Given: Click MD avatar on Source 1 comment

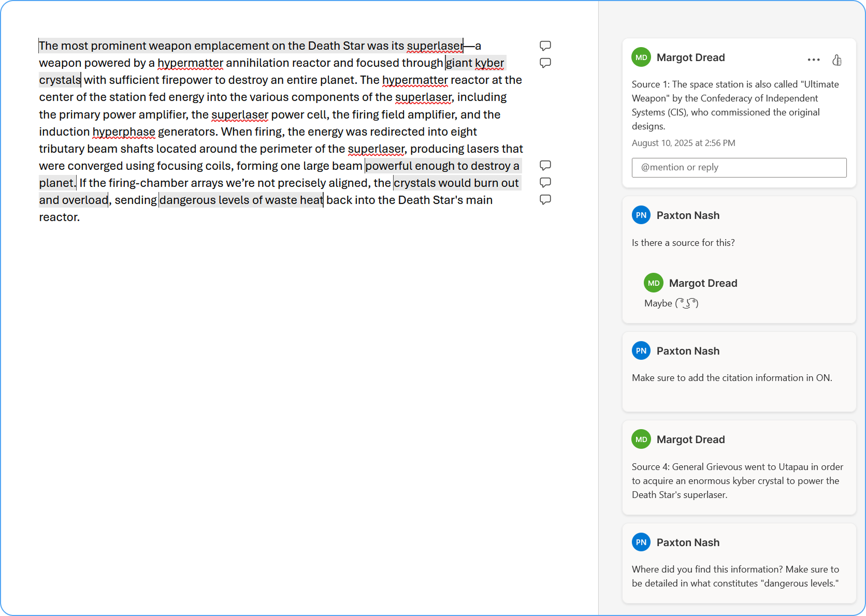Looking at the screenshot, I should pyautogui.click(x=641, y=57).
